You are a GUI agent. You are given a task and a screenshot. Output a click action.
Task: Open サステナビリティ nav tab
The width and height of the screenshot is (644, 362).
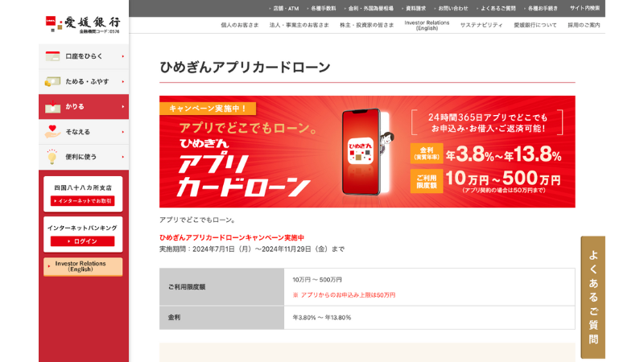tap(481, 25)
